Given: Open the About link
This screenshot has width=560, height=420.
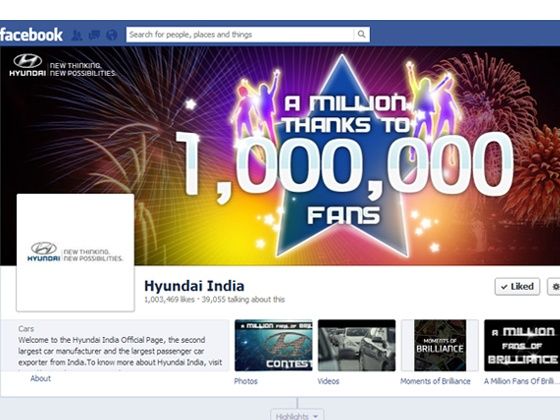Looking at the screenshot, I should (40, 379).
